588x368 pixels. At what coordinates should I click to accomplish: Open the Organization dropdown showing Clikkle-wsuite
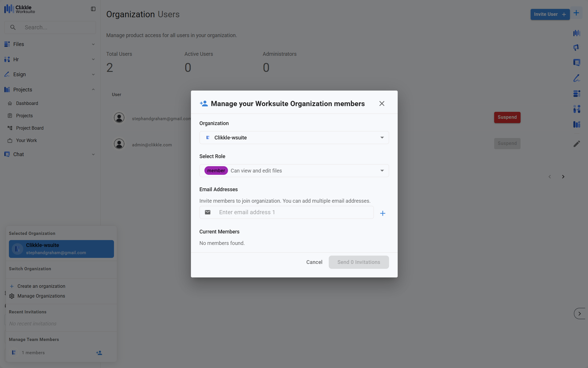click(x=294, y=138)
